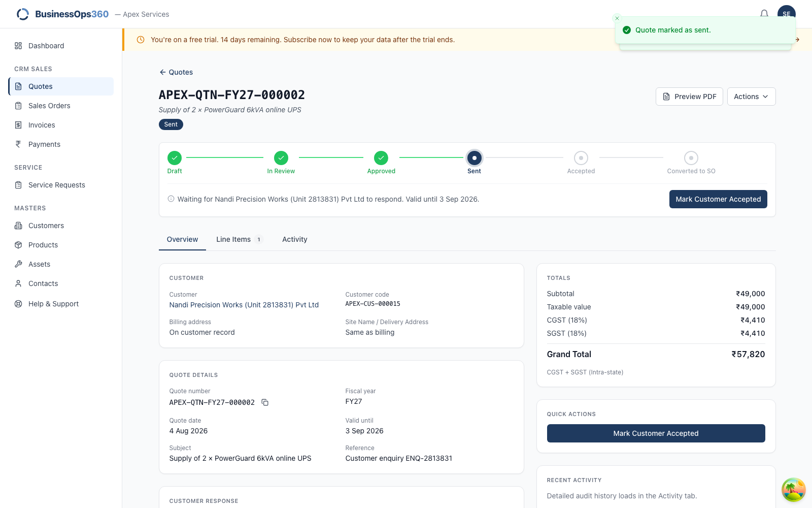Open the SE user avatar menu
The width and height of the screenshot is (812, 508).
[786, 14]
